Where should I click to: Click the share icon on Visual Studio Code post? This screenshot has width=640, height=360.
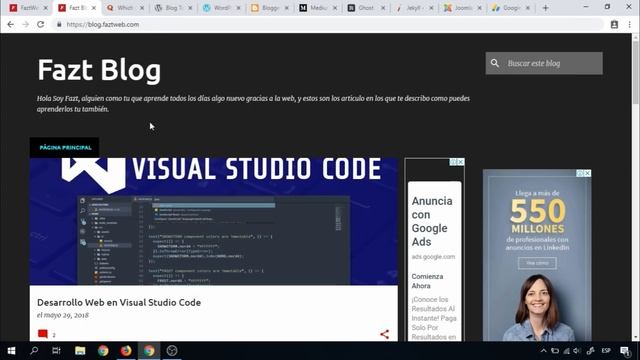coord(384,334)
